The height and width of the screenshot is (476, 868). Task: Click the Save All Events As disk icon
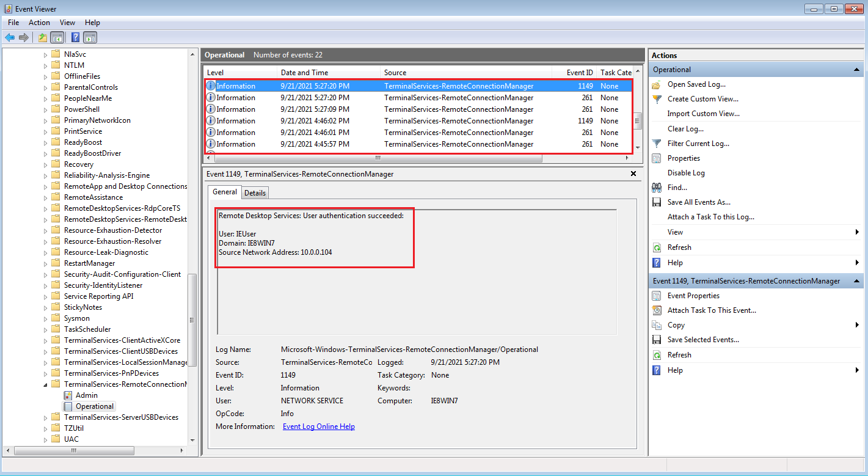pos(657,202)
